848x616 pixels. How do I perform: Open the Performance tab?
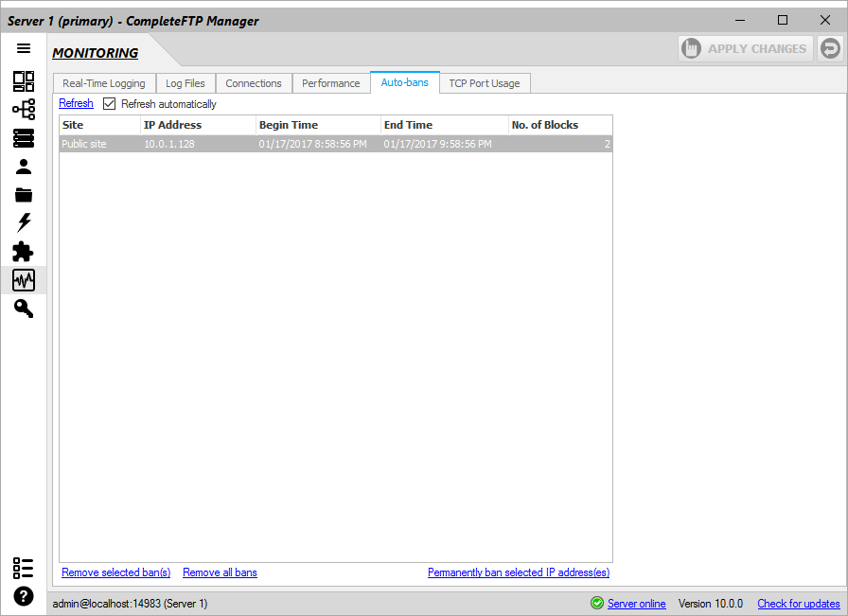pyautogui.click(x=331, y=83)
